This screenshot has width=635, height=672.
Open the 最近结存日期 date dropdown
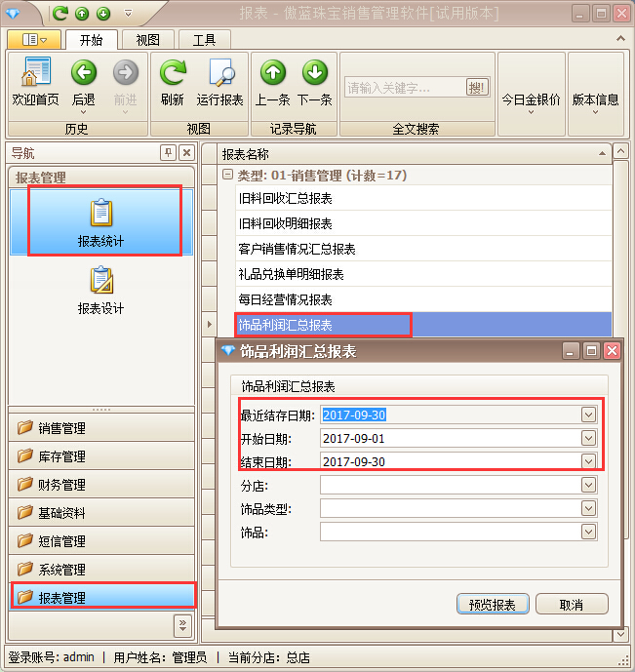(588, 415)
